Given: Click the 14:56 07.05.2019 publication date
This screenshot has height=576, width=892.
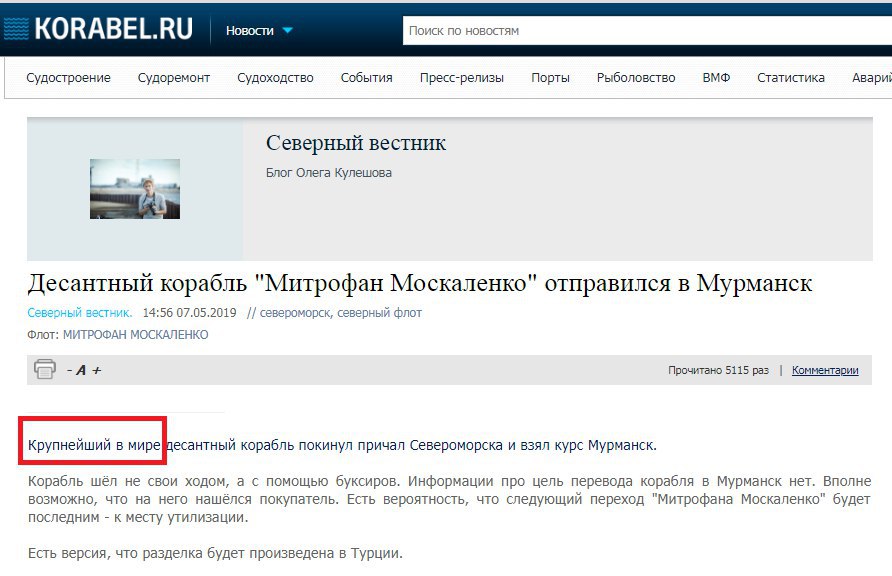Looking at the screenshot, I should point(189,313).
